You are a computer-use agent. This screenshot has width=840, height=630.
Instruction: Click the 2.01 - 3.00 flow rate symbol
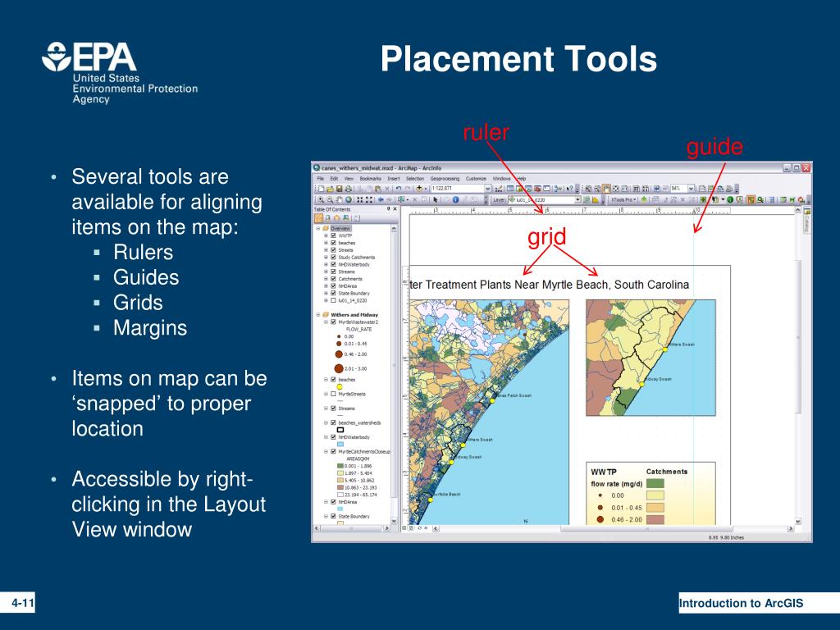(339, 368)
